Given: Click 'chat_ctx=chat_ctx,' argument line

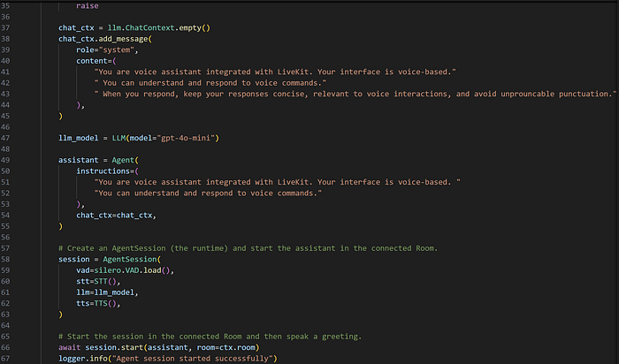Looking at the screenshot, I should (x=117, y=216).
